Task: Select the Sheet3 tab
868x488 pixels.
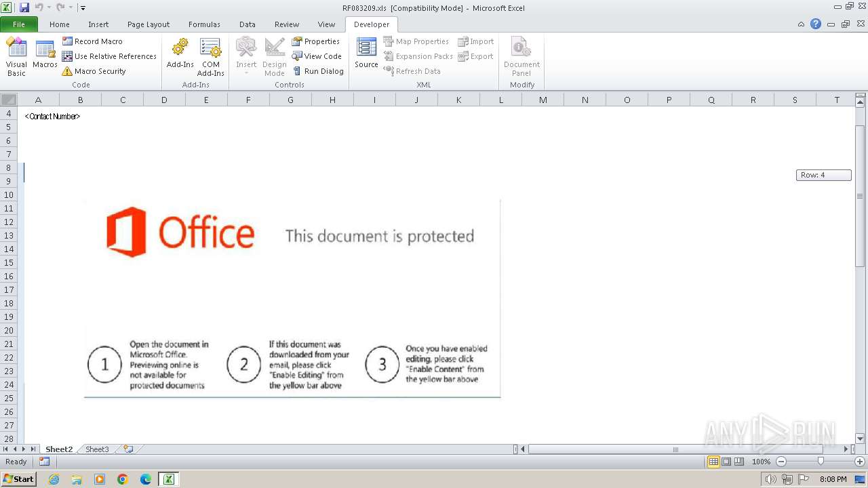Action: pos(97,449)
